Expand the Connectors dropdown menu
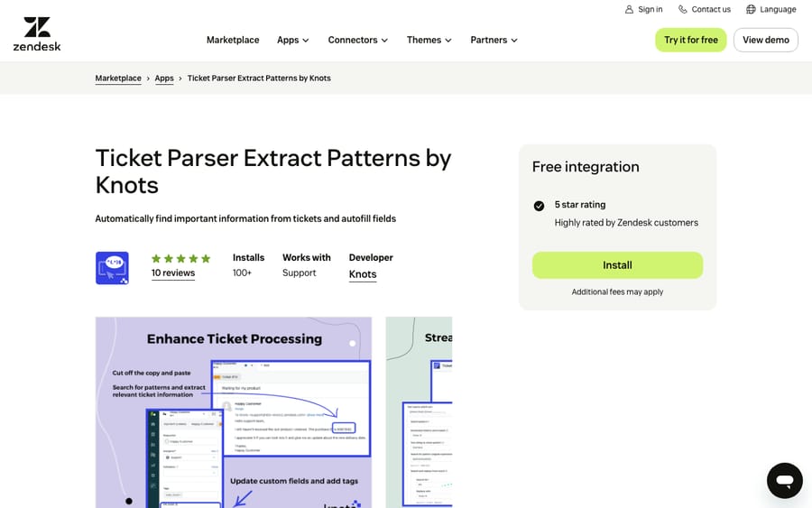Image resolution: width=812 pixels, height=508 pixels. tap(358, 40)
